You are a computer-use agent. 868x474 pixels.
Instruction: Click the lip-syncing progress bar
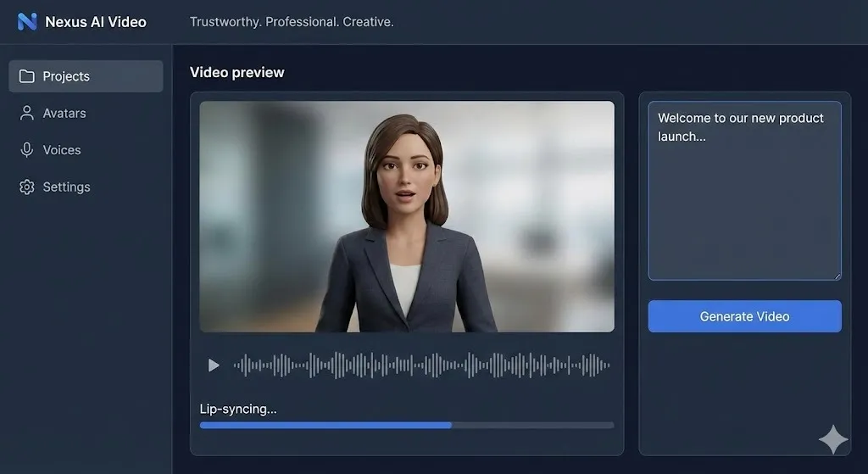[407, 426]
